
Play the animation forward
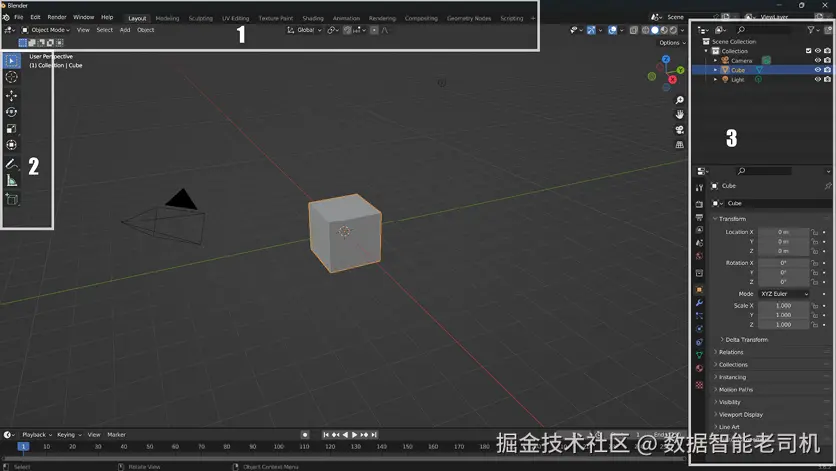[355, 435]
